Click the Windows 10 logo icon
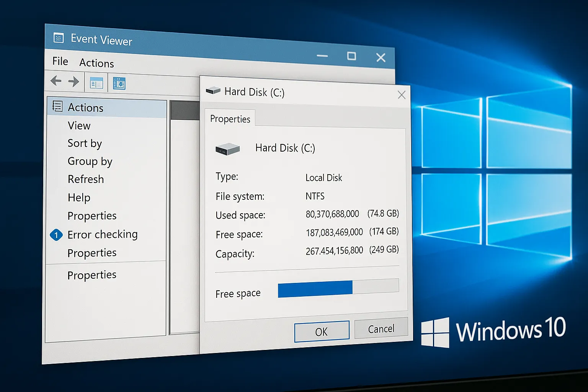This screenshot has width=588, height=392. click(x=435, y=333)
